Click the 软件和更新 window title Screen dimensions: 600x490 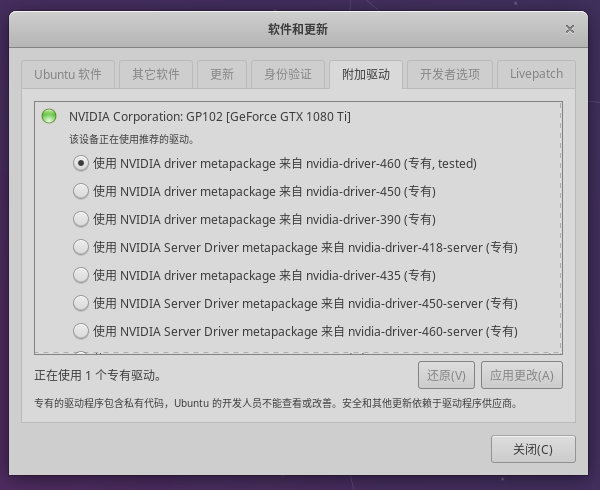tap(298, 29)
